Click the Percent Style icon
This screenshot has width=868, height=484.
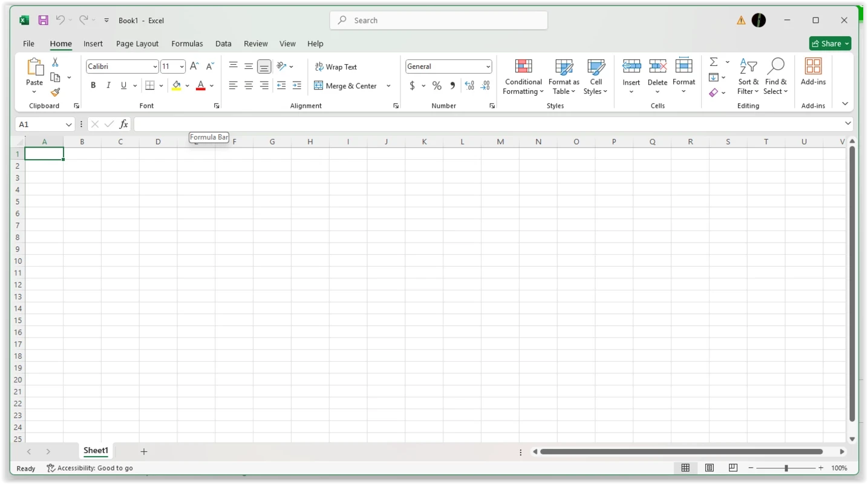437,86
